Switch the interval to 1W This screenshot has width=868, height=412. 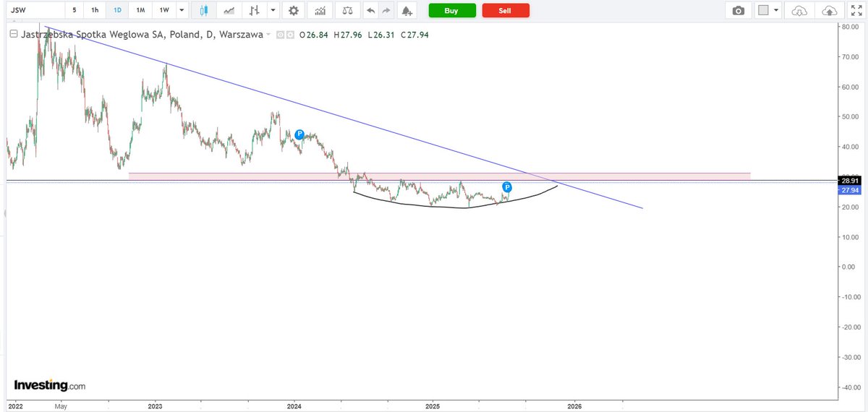[x=164, y=11]
